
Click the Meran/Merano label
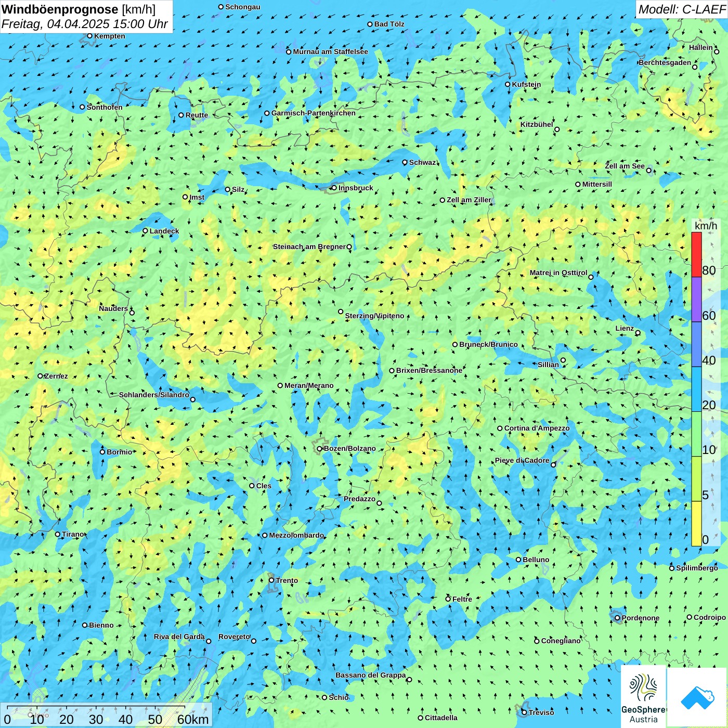pyautogui.click(x=309, y=385)
